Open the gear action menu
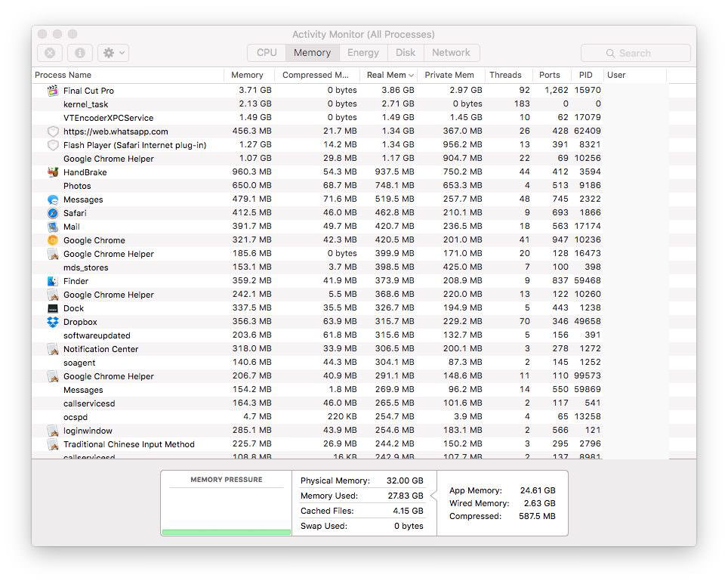This screenshot has width=728, height=584. (x=113, y=53)
